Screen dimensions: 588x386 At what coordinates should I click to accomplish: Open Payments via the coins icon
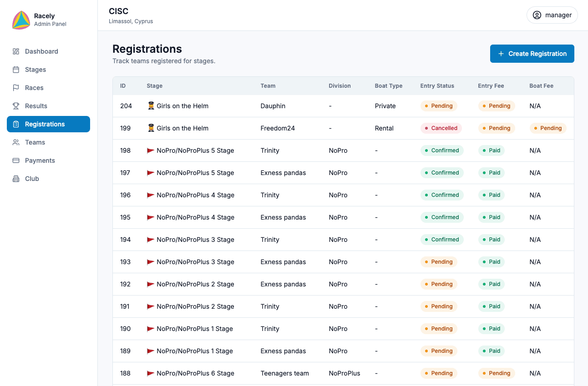point(16,160)
